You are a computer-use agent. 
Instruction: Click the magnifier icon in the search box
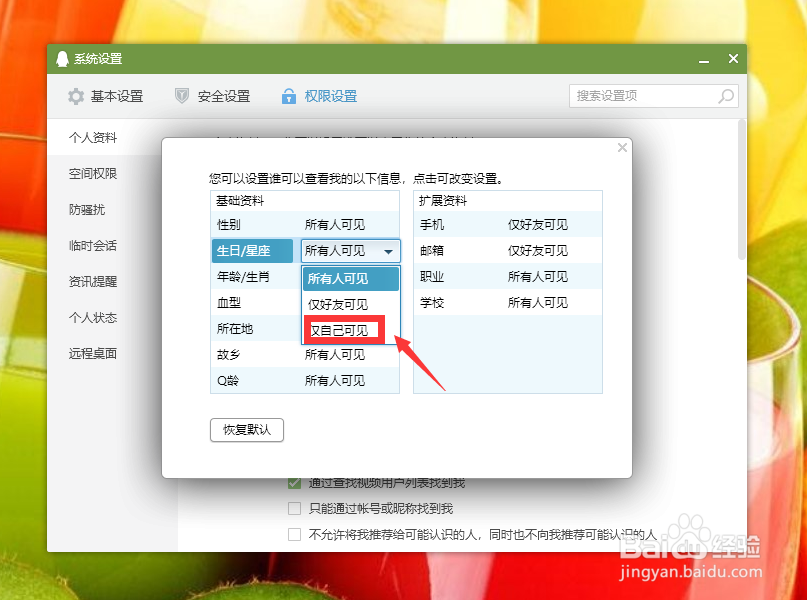pyautogui.click(x=727, y=96)
